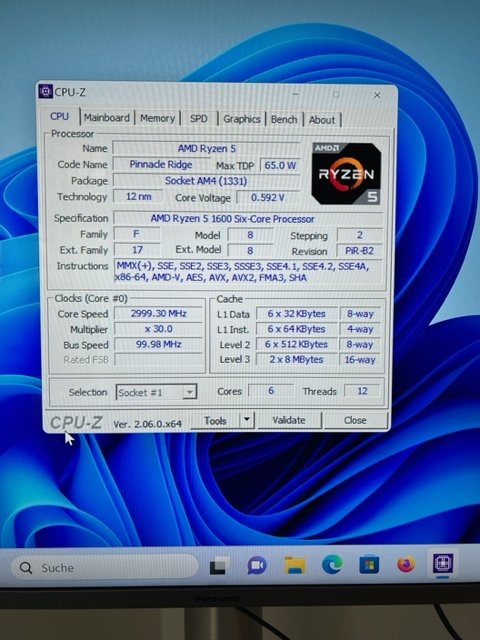The height and width of the screenshot is (640, 480).
Task: Click the 12 nm technology value
Action: [138, 196]
